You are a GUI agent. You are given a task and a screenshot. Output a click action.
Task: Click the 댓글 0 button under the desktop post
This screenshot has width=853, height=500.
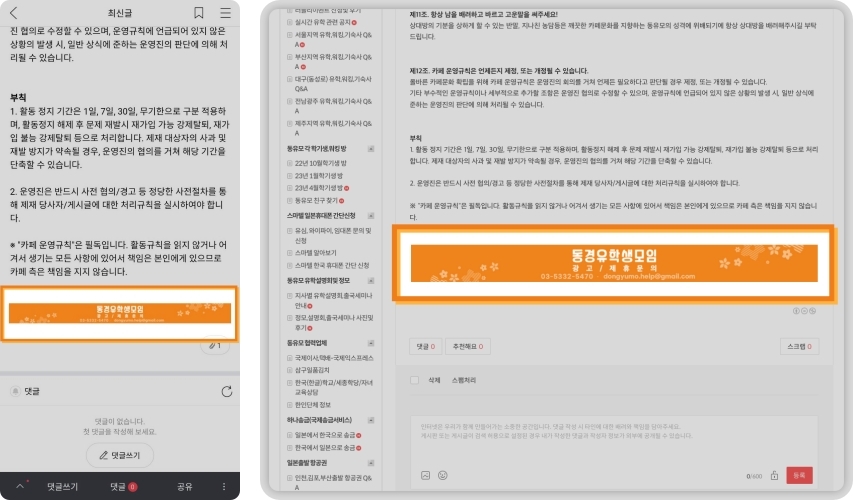425,347
